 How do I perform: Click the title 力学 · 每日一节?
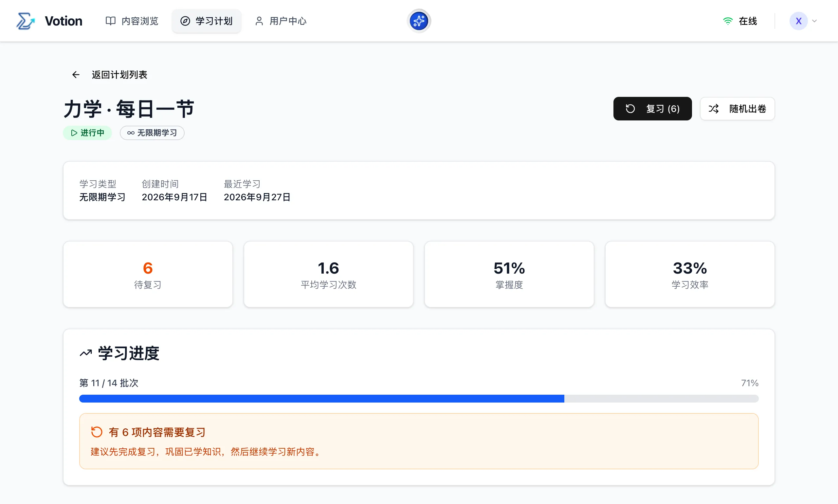click(129, 109)
